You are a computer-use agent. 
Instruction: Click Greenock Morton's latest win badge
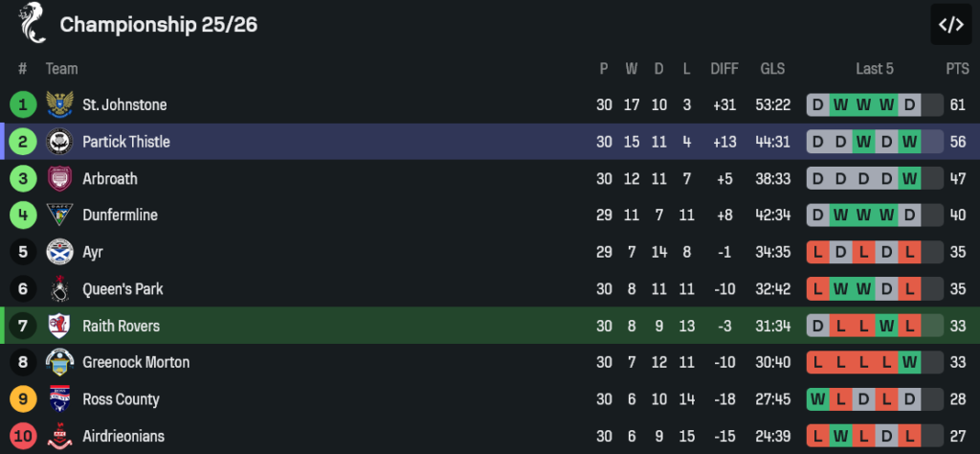point(909,363)
